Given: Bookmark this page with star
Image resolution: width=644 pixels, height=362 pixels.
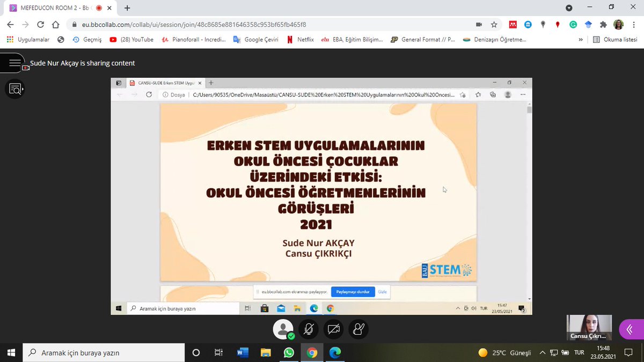Looking at the screenshot, I should [494, 25].
